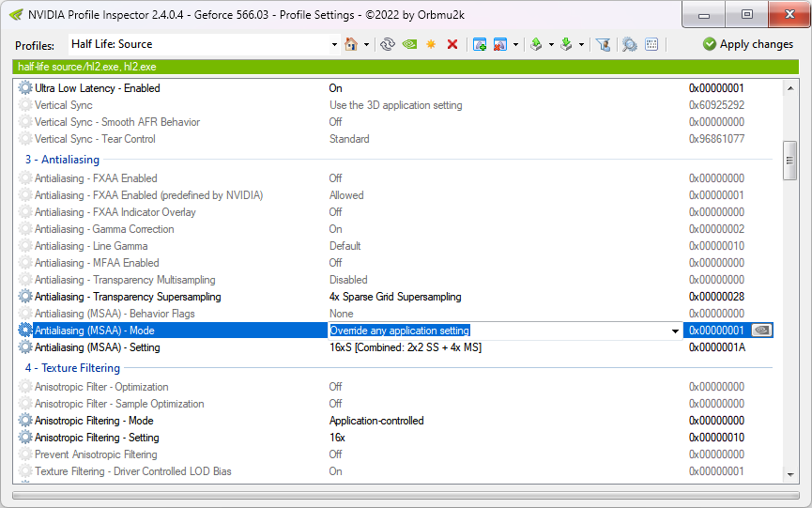Screen dimensions: 812x508
Task: Click the 'Disabled' Transparency Multisampling value
Action: pos(348,280)
